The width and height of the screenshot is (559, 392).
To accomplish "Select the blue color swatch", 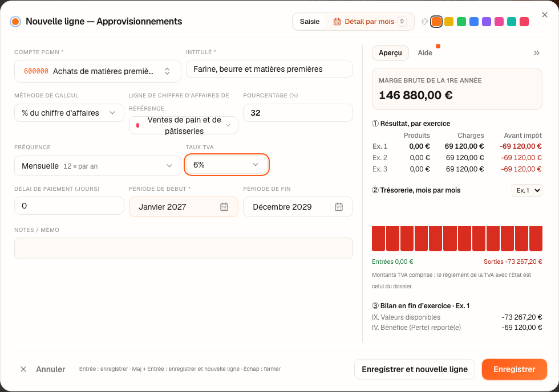I will (x=474, y=22).
